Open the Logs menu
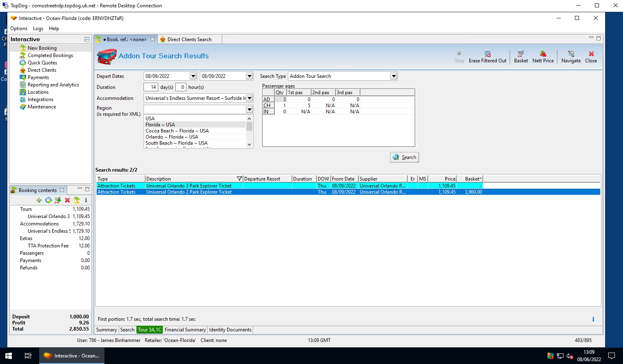The height and width of the screenshot is (364, 623). coord(38,29)
